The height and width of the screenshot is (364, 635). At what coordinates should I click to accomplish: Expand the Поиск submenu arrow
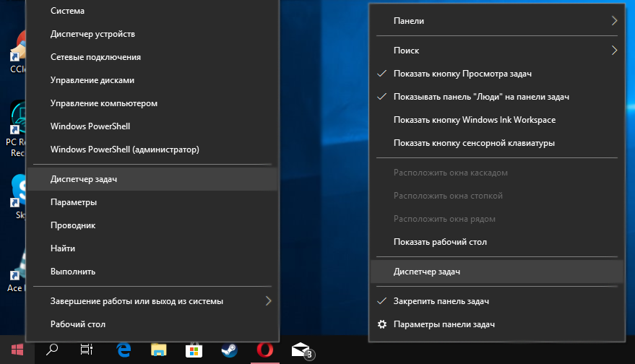coord(614,51)
